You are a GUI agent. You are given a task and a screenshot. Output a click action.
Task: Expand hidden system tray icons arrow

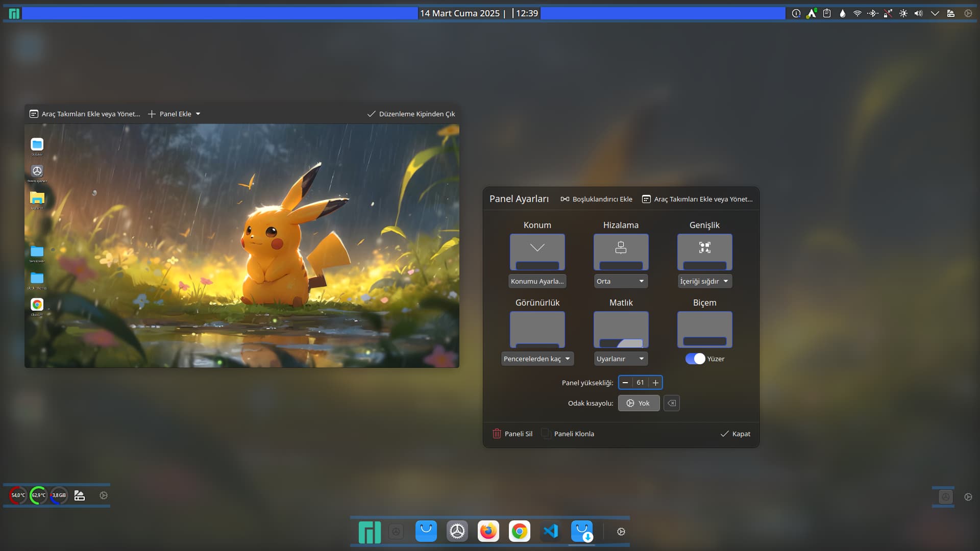[935, 13]
